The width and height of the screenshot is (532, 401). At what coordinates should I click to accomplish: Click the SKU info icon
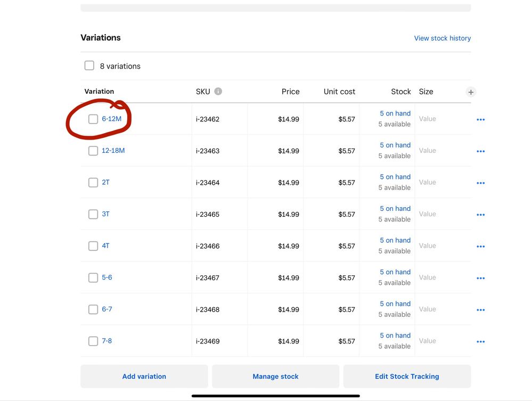pos(218,92)
